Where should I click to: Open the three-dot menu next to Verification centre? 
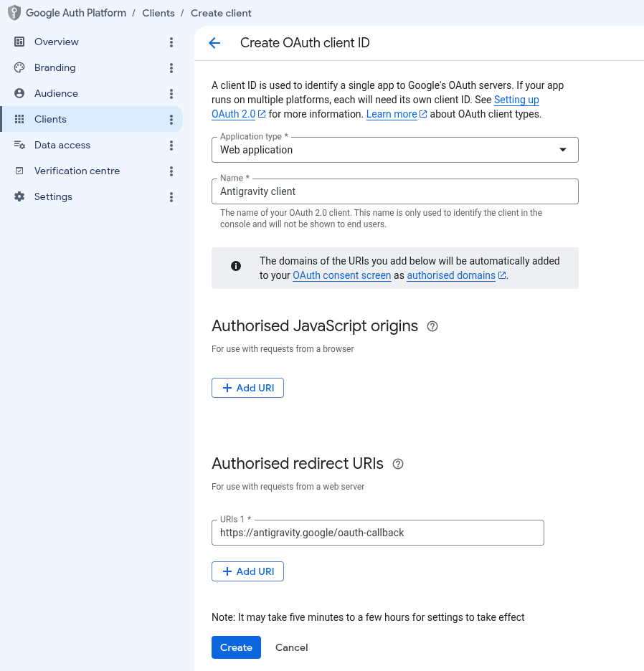pyautogui.click(x=171, y=171)
